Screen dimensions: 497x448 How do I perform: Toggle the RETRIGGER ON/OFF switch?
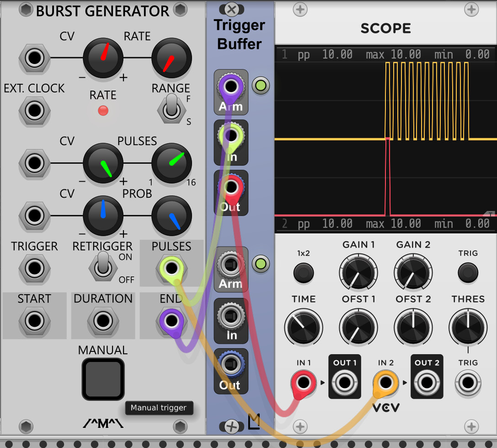click(x=103, y=266)
